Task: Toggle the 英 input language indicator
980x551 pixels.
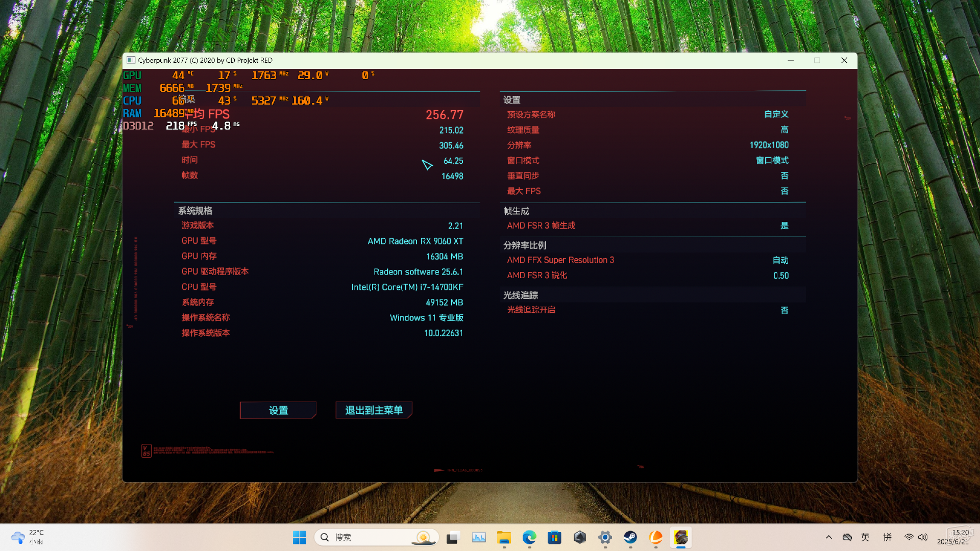Action: 865,537
